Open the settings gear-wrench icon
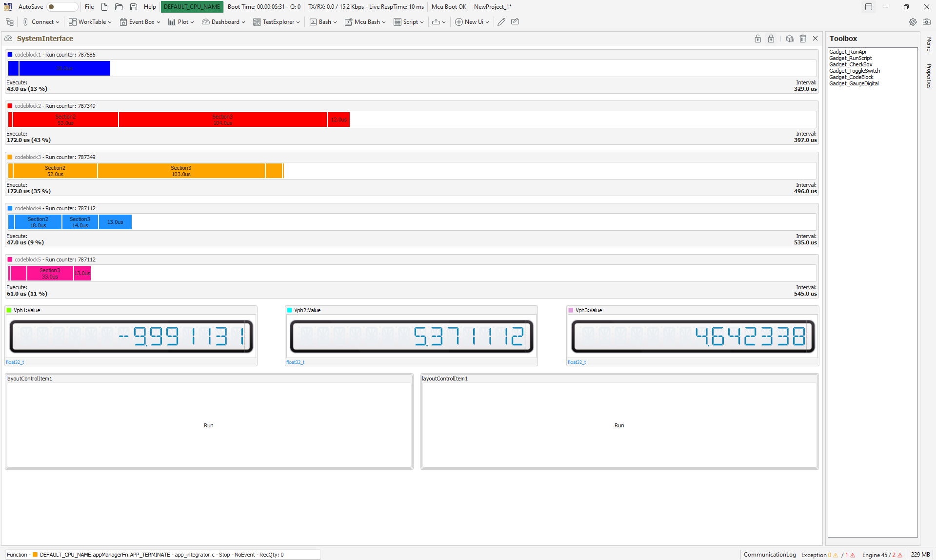Image resolution: width=936 pixels, height=560 pixels. [x=913, y=22]
